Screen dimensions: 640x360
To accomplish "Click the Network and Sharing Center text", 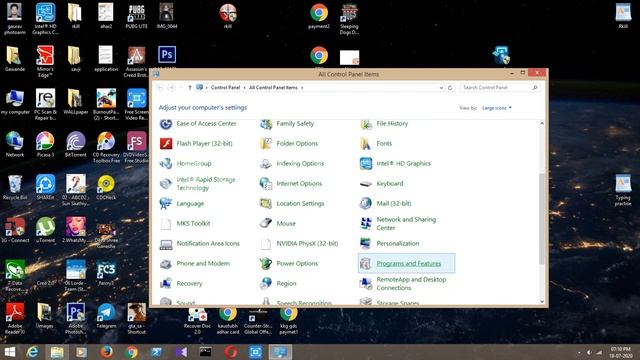I will [x=406, y=224].
